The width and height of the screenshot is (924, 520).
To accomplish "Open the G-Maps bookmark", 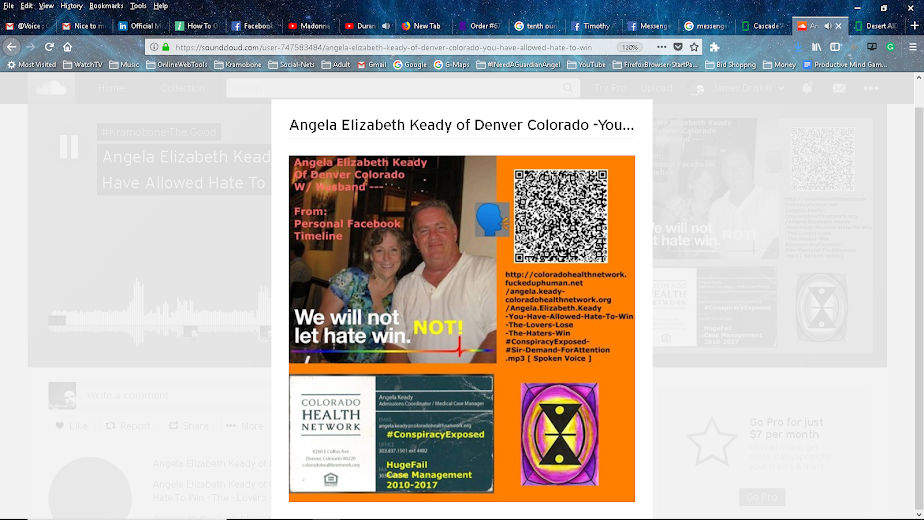I will click(x=452, y=65).
